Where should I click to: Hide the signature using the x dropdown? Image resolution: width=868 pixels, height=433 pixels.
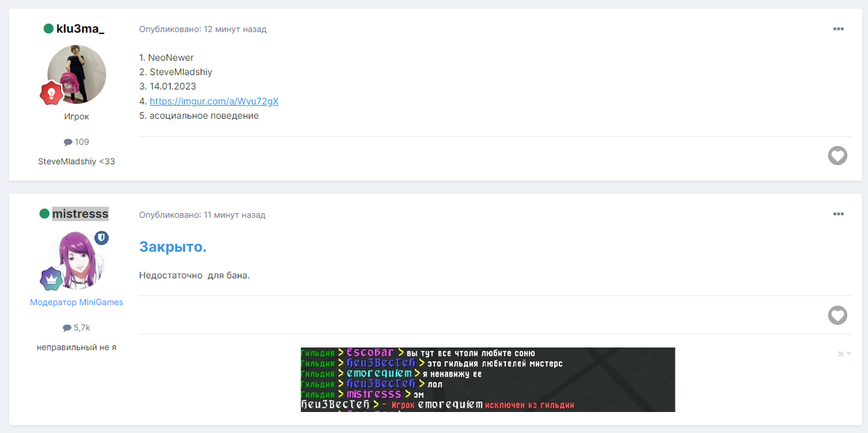click(844, 354)
